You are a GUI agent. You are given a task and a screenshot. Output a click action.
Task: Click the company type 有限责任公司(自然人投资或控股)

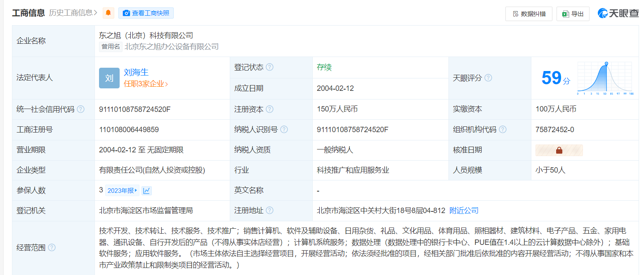coord(152,170)
